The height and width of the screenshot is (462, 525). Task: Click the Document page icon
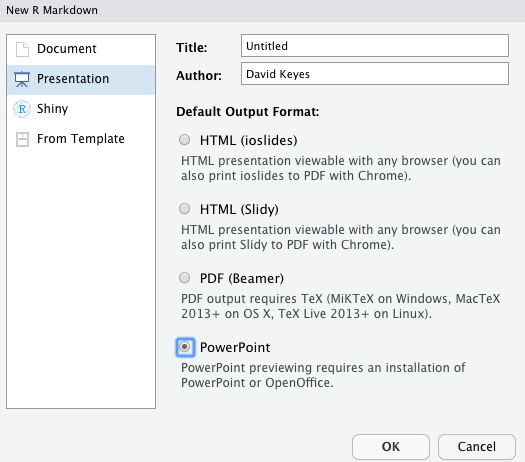22,50
